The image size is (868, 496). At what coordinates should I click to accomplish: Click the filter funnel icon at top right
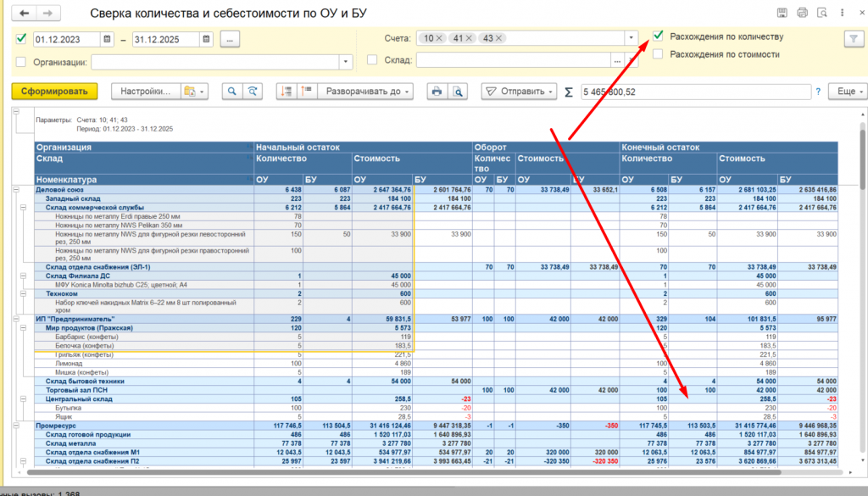pyautogui.click(x=852, y=39)
